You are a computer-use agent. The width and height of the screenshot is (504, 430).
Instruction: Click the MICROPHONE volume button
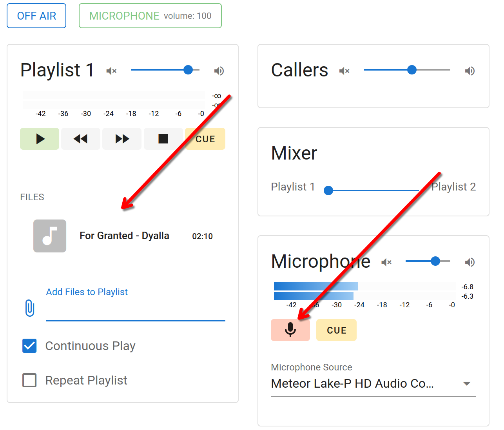pyautogui.click(x=150, y=16)
